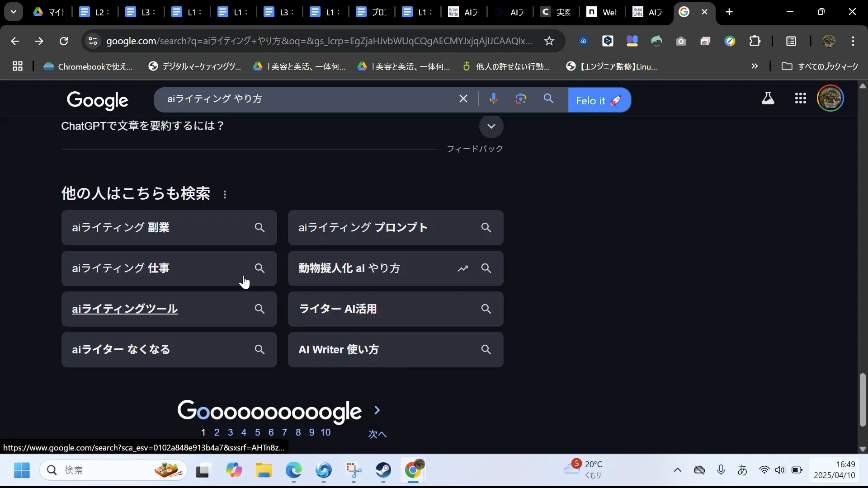This screenshot has height=488, width=868.
Task: Click the vertical page scrollbar thumb
Action: 863,400
